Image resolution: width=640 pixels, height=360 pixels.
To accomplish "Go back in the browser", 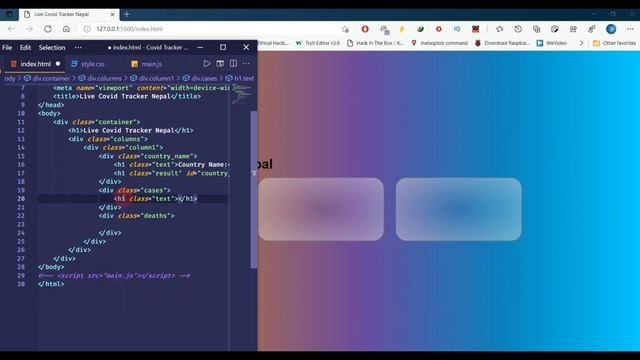I will (11, 29).
